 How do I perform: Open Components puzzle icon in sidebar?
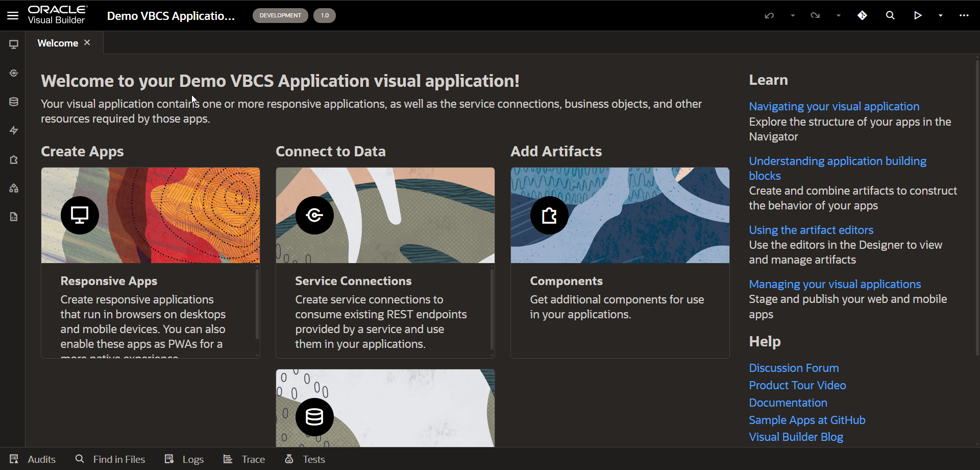tap(14, 159)
